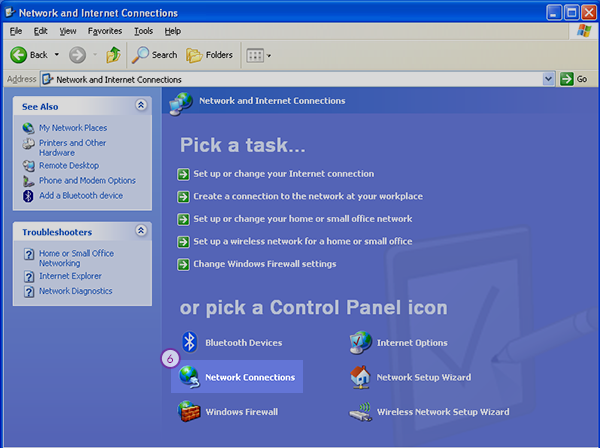Click Create a connection to workplace network link
Image resolution: width=600 pixels, height=448 pixels.
click(x=308, y=196)
